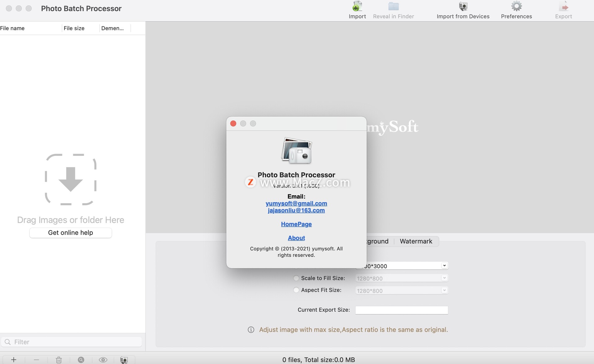Click the 'Photo Batch Processor' title in About dialog
This screenshot has height=364, width=594.
296,175
